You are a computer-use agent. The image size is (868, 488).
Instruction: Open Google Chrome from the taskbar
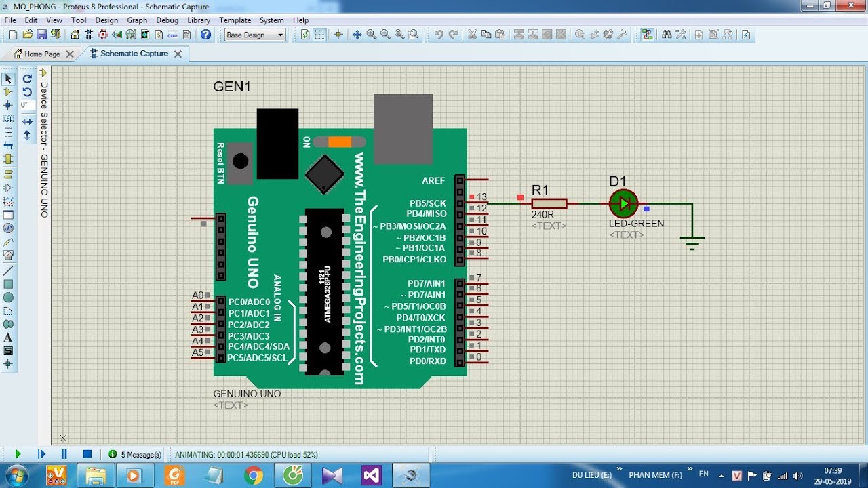[254, 476]
